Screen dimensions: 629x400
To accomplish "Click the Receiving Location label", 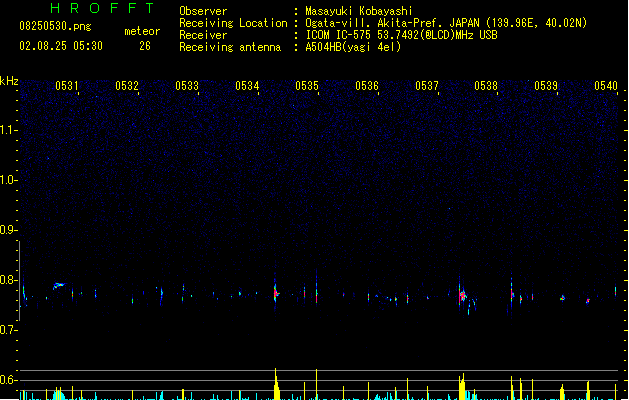I will point(233,23).
